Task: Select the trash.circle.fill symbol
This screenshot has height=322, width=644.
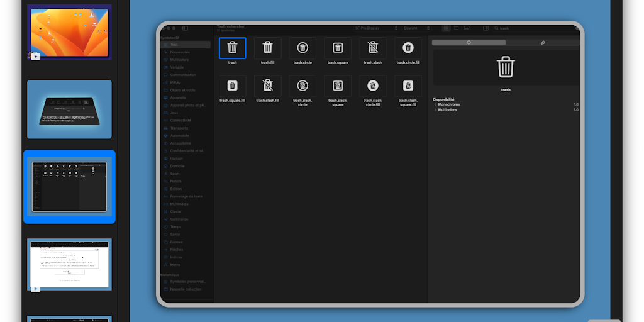Action: tap(408, 48)
